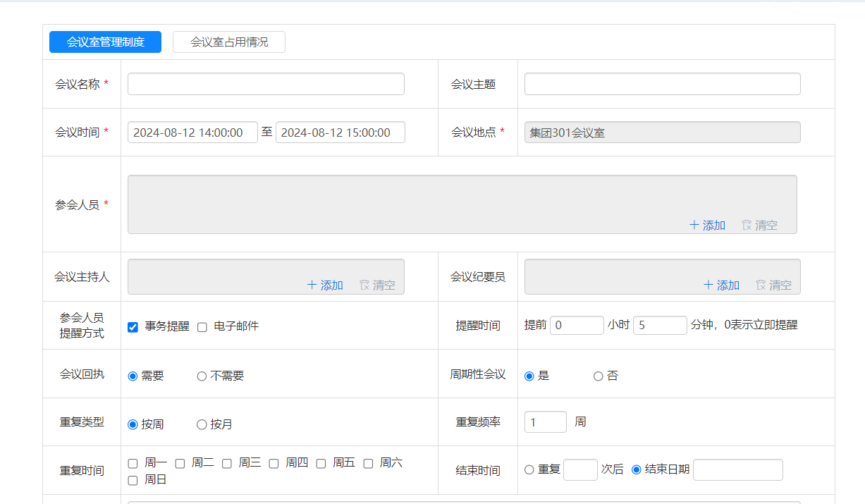The height and width of the screenshot is (504, 865).
Task: Check the 周三 repeat day checkbox
Action: (227, 464)
